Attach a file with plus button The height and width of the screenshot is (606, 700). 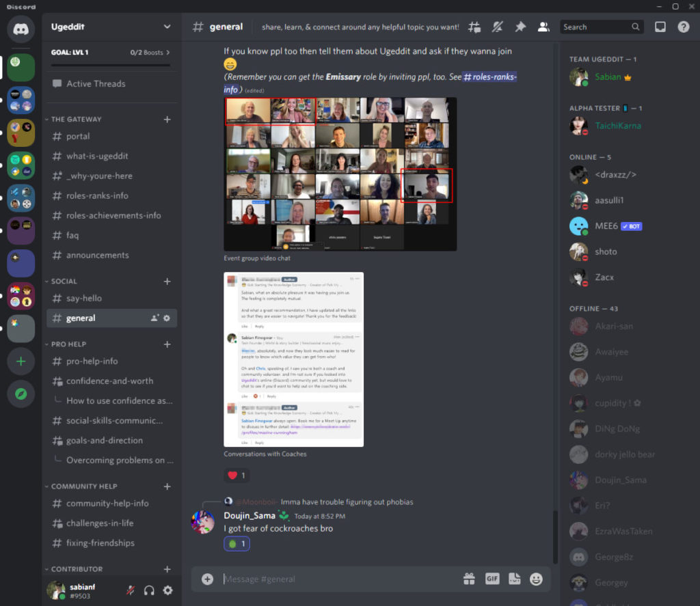(x=207, y=579)
